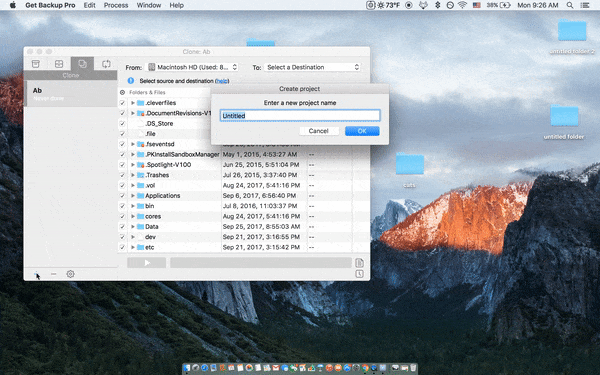This screenshot has height=375, width=600.
Task: Click the blue info icon
Action: tap(131, 81)
